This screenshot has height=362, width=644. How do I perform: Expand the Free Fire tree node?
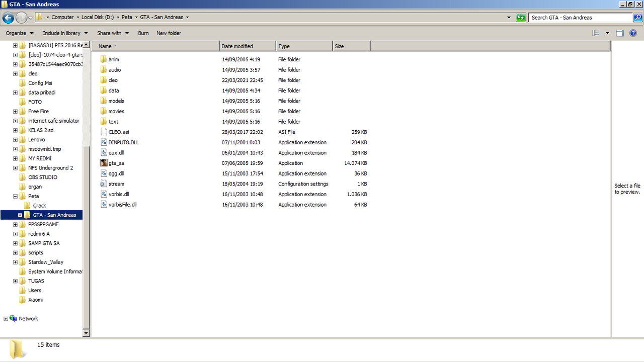point(15,112)
